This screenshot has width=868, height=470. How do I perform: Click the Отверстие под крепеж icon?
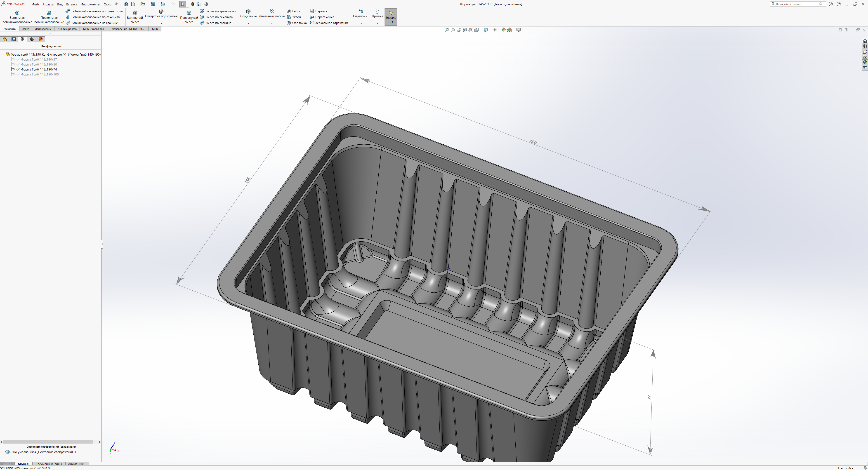click(161, 12)
